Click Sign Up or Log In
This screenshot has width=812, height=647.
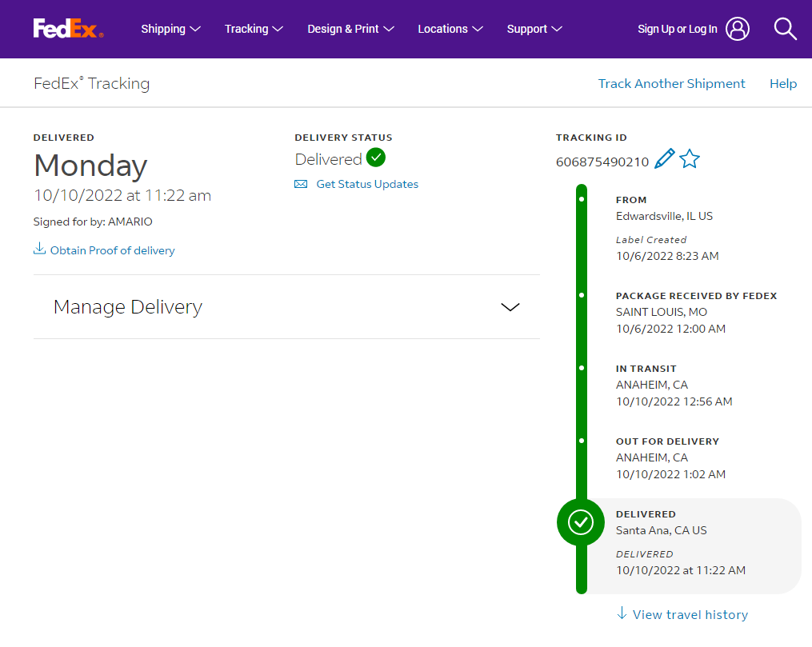[x=678, y=29]
